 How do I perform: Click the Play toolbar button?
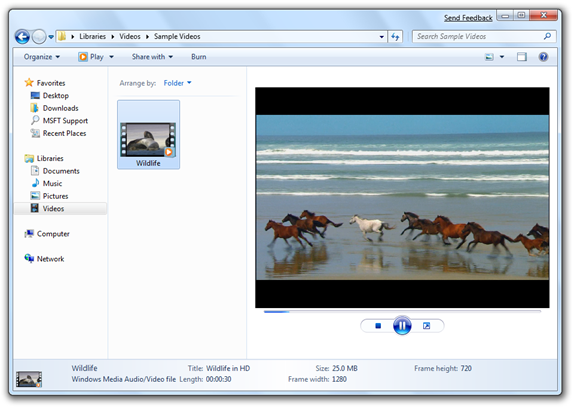pyautogui.click(x=91, y=57)
